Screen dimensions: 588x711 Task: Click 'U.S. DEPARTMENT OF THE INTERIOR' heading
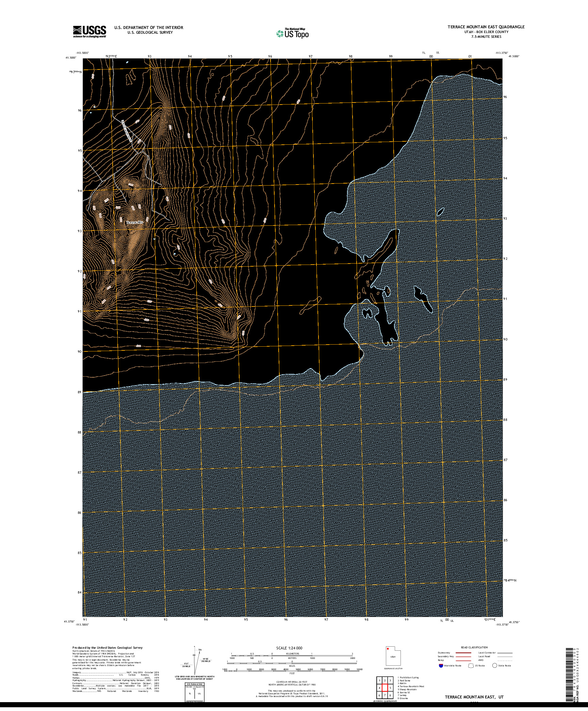149,28
